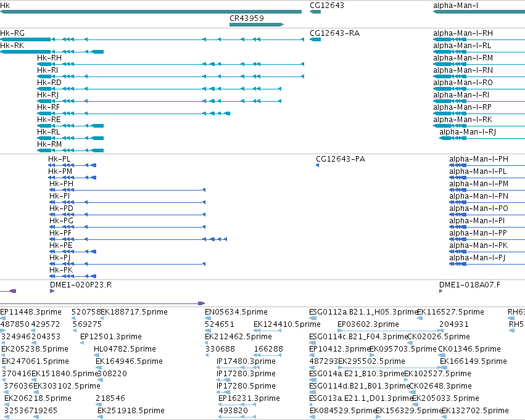Click the CG12643 gene label
Screen dimensions: 525x420
pyautogui.click(x=327, y=6)
